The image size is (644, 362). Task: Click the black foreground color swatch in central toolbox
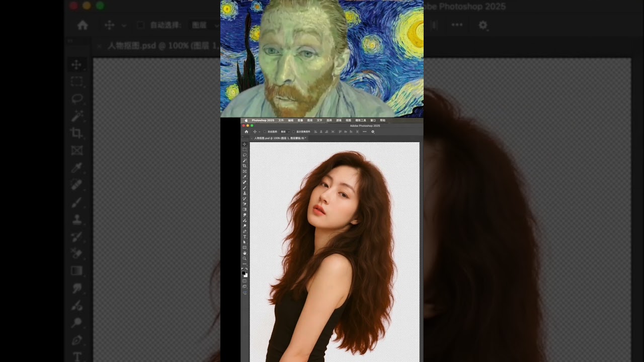click(x=244, y=273)
